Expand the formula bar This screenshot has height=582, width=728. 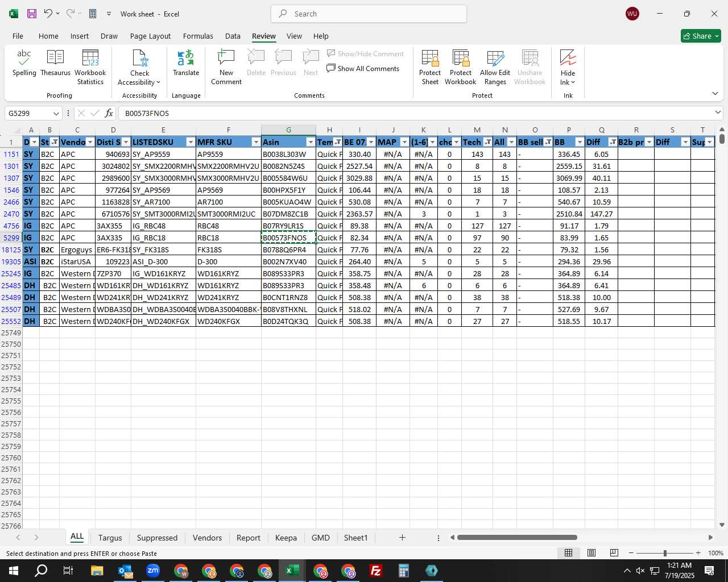click(718, 113)
